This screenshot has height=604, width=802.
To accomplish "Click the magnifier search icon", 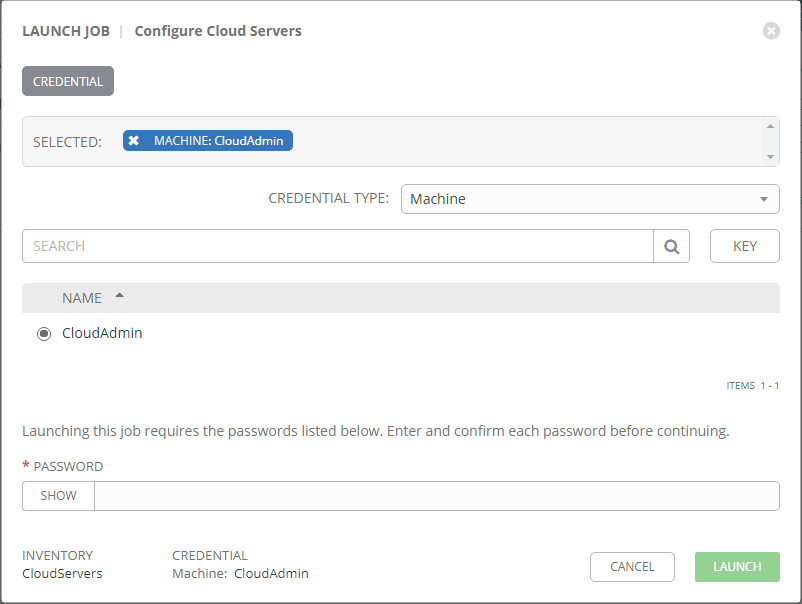I will click(672, 246).
